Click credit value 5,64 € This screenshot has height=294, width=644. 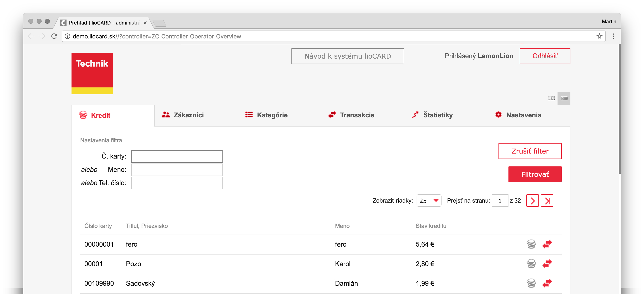(x=425, y=244)
